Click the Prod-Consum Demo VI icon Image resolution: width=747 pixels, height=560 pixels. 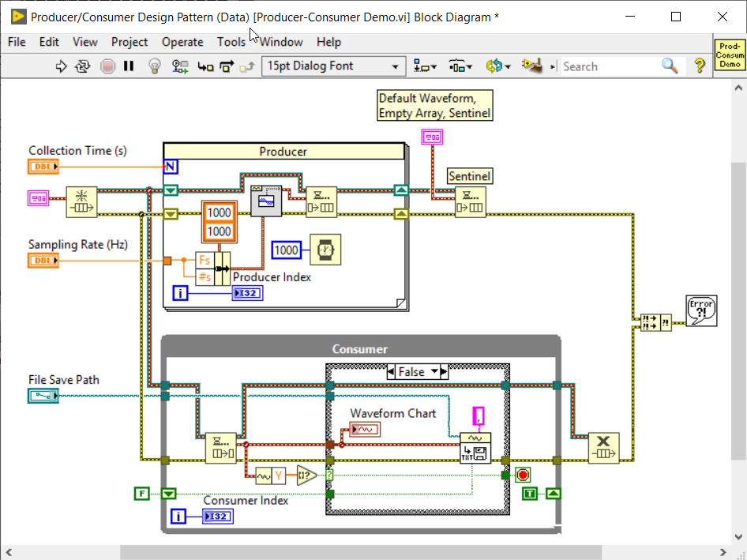(x=729, y=54)
